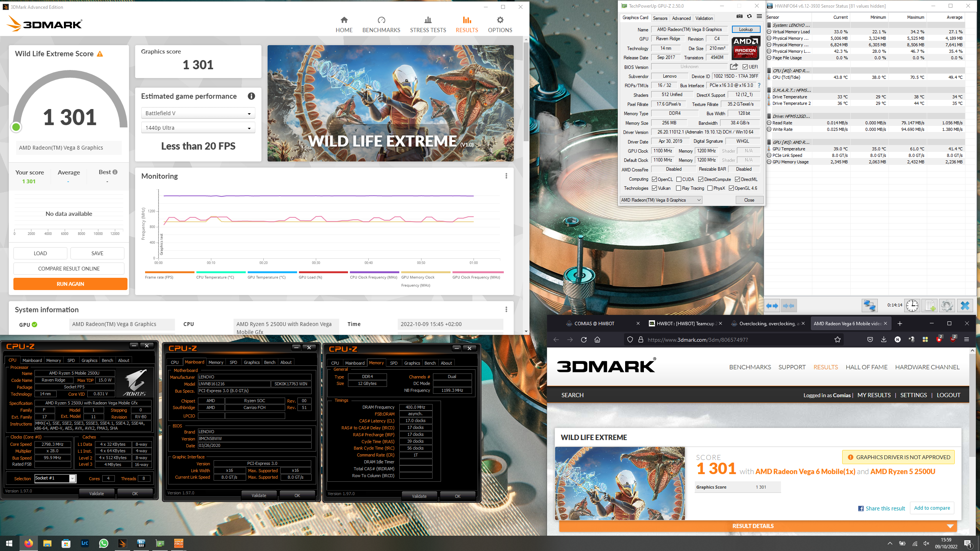Open Lightroom Classic from taskbar
Screen dimensions: 980x551
[x=85, y=543]
